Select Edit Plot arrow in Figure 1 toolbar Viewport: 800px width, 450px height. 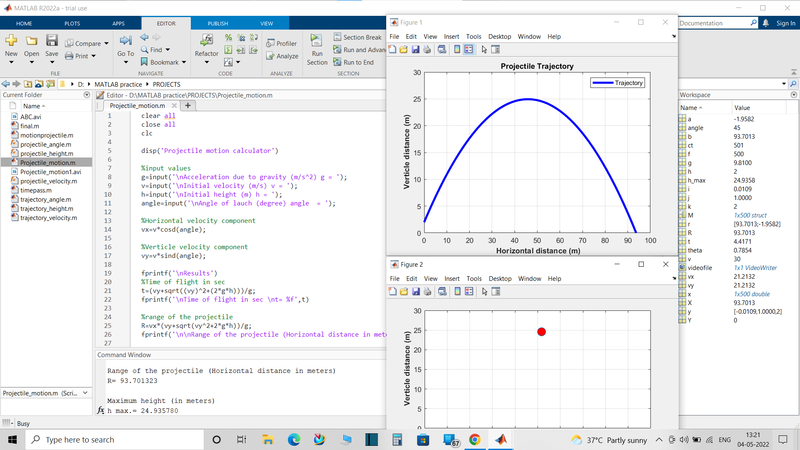coord(484,49)
